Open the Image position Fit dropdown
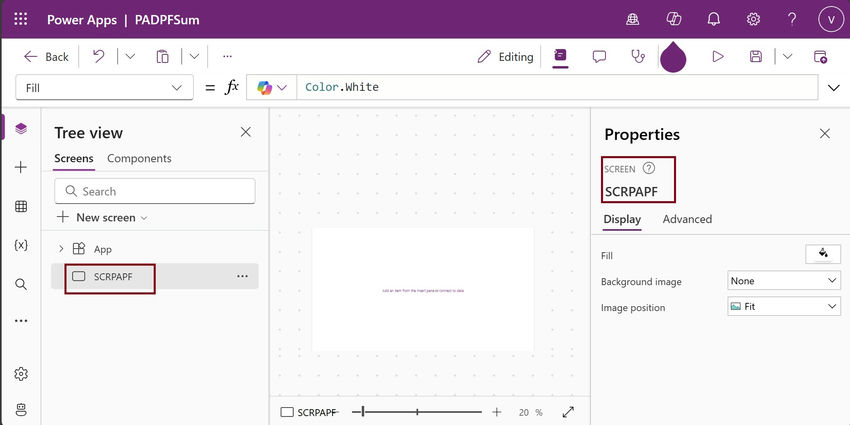 point(784,307)
